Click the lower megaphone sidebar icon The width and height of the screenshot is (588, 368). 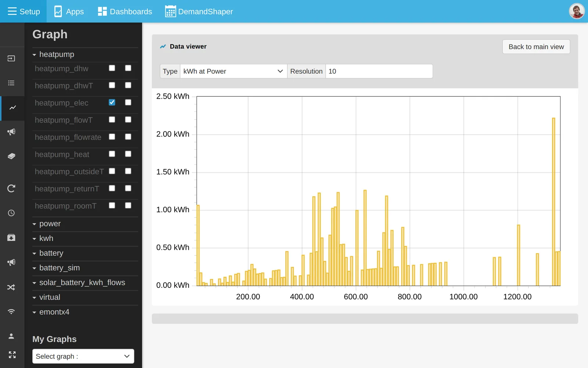tap(11, 262)
